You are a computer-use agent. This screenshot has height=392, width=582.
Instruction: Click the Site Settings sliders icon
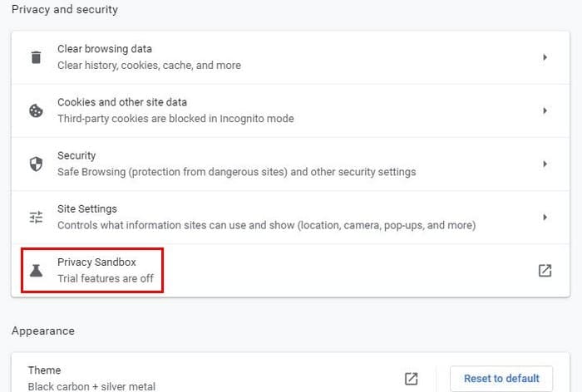tap(36, 217)
